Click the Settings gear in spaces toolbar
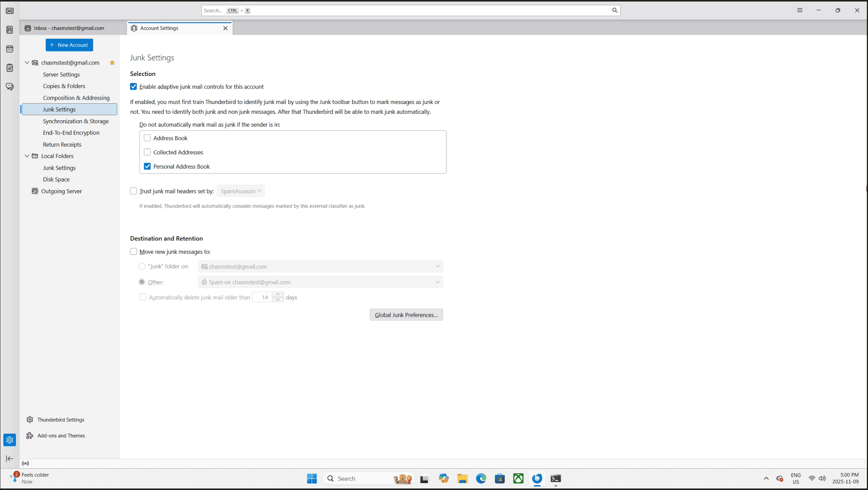The image size is (868, 490). [10, 440]
